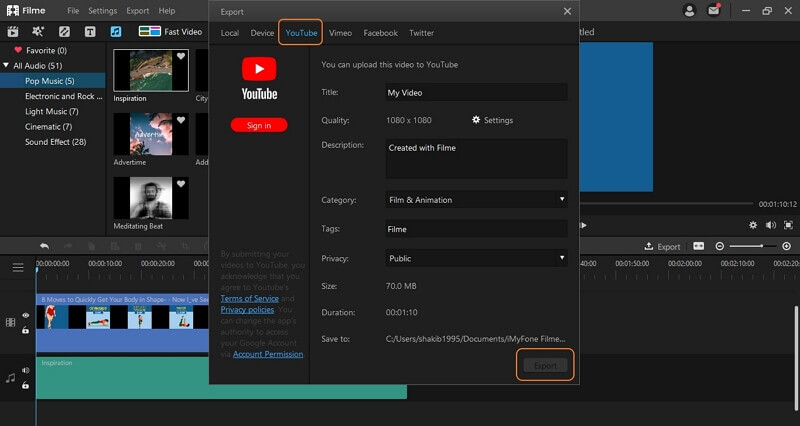Enter fullscreen preview mode
Viewport: 800px width, 426px height.
[x=788, y=225]
